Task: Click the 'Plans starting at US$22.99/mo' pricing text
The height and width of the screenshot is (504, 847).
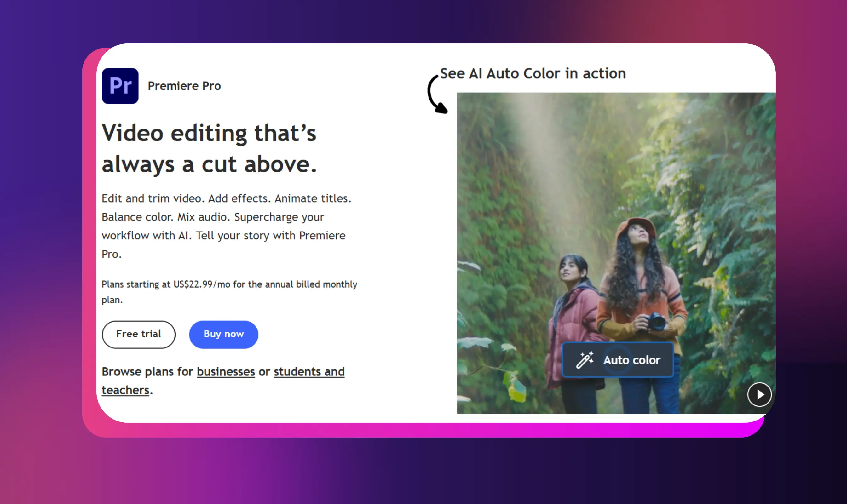Action: (x=229, y=292)
